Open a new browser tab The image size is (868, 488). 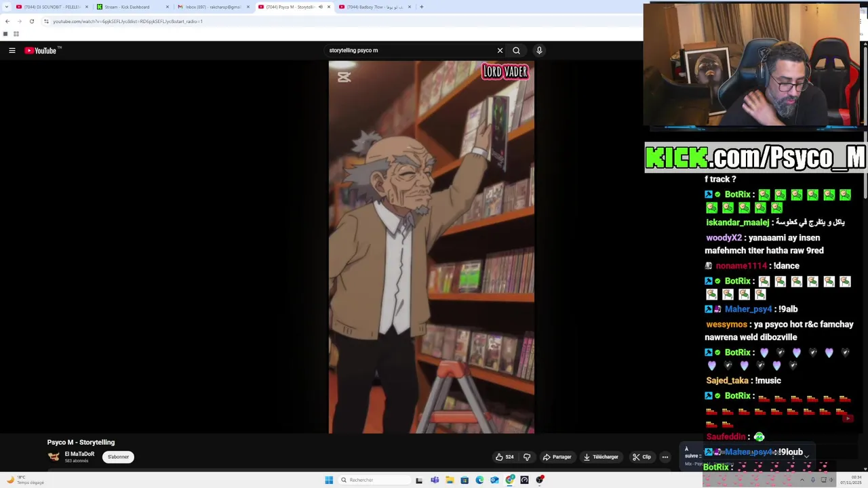[421, 7]
